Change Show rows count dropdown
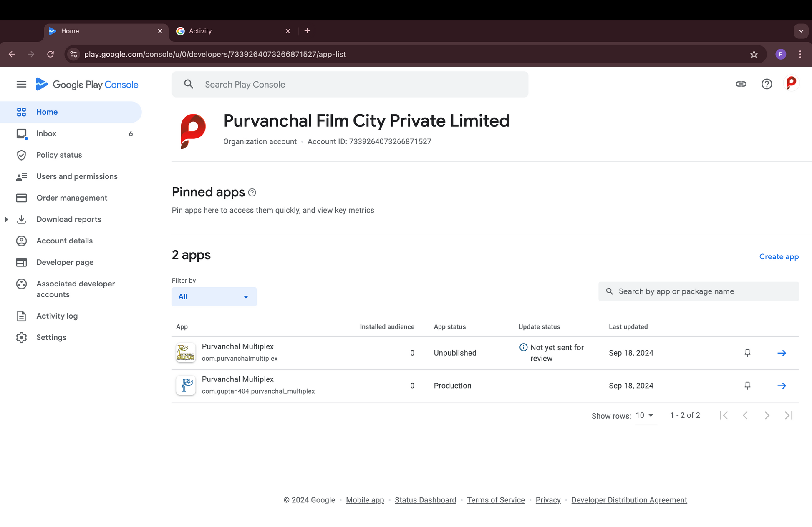This screenshot has width=812, height=527. pyautogui.click(x=645, y=415)
